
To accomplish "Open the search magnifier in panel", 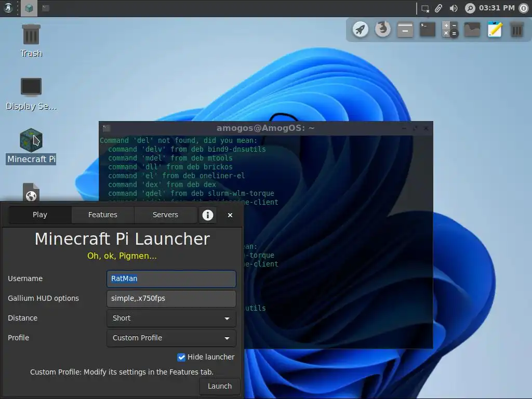I will click(x=470, y=8).
